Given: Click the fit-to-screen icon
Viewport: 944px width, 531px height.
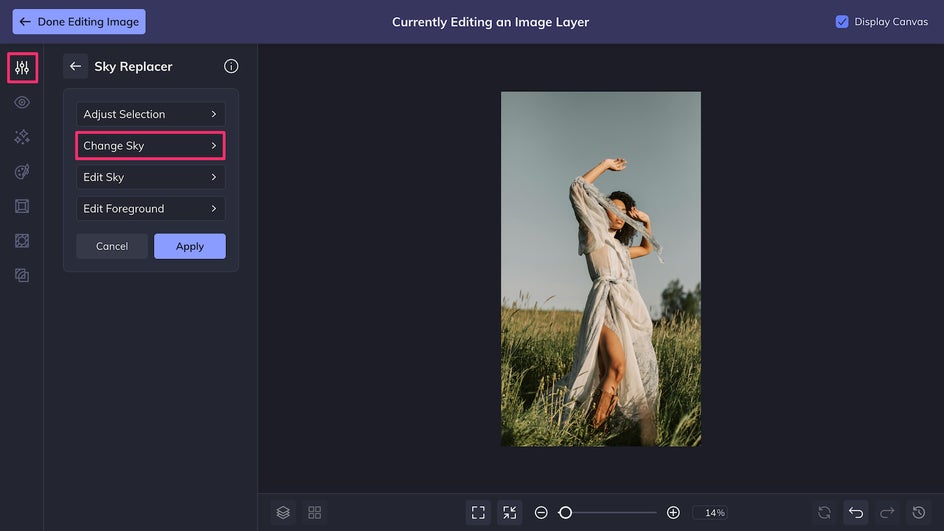Looking at the screenshot, I should 478,512.
